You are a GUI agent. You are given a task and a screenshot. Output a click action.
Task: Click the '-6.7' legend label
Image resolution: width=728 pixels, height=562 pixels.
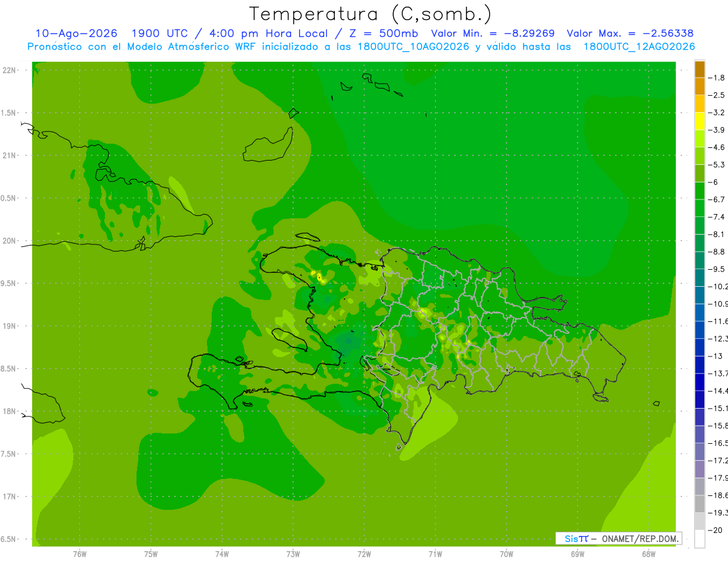point(716,199)
